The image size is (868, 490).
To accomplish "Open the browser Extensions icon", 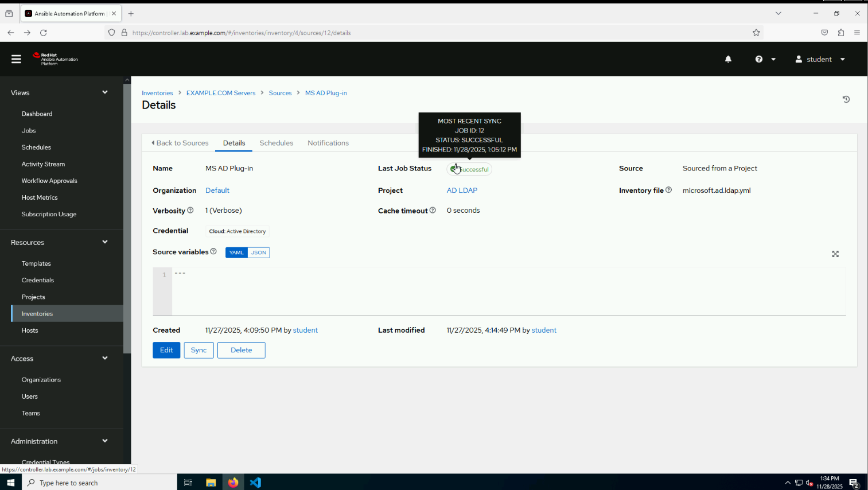I will pos(841,33).
